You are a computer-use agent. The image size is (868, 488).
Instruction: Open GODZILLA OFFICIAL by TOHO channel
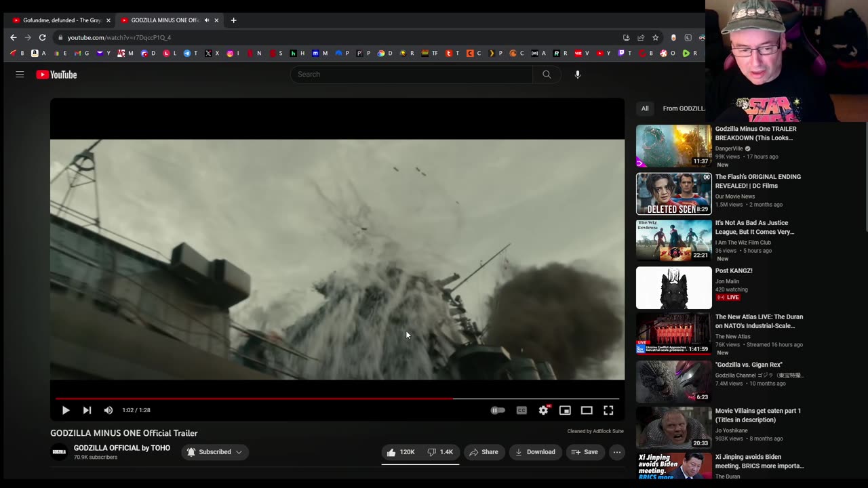(122, 448)
